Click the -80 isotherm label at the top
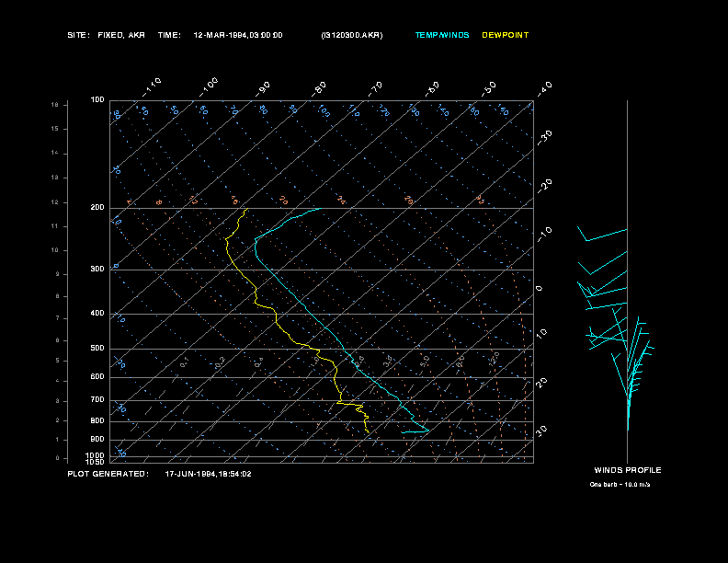Screen dimensions: 728x563 319,89
